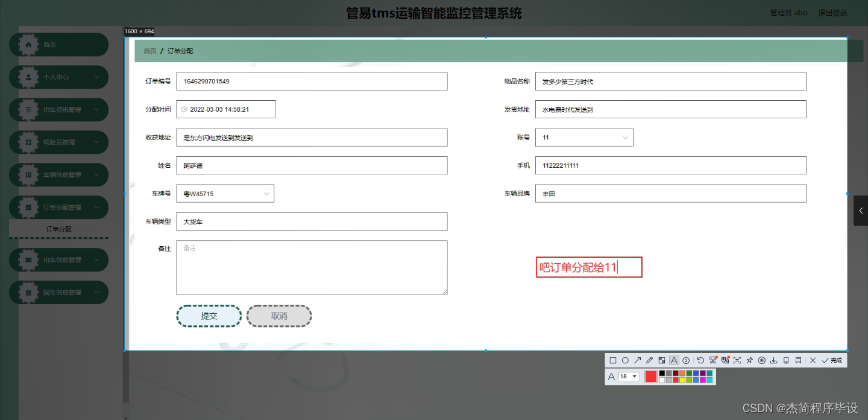Screen dimensions: 868x420
Task: Save the screenshot with download icon
Action: 773,360
